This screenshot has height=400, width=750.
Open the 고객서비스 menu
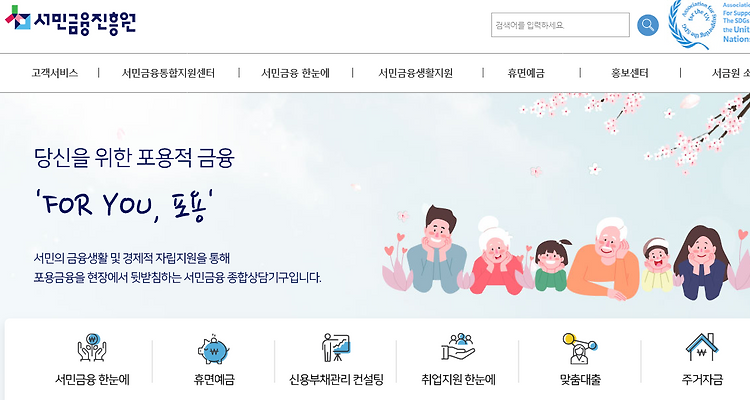pos(55,73)
